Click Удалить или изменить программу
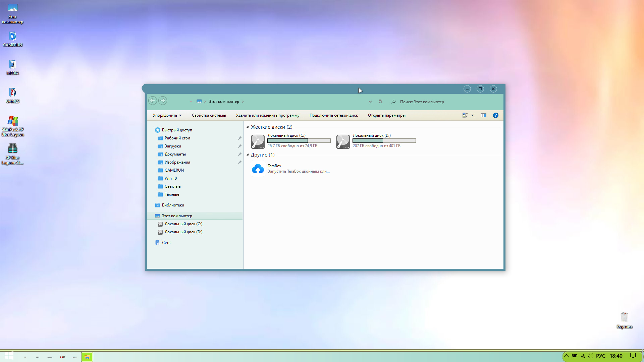The width and height of the screenshot is (644, 362). point(268,115)
